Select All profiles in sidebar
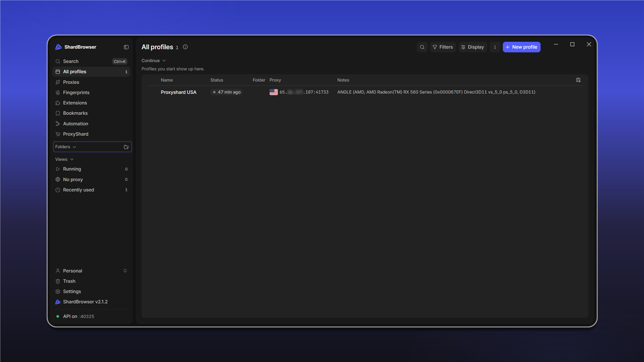644x362 pixels. 91,72
